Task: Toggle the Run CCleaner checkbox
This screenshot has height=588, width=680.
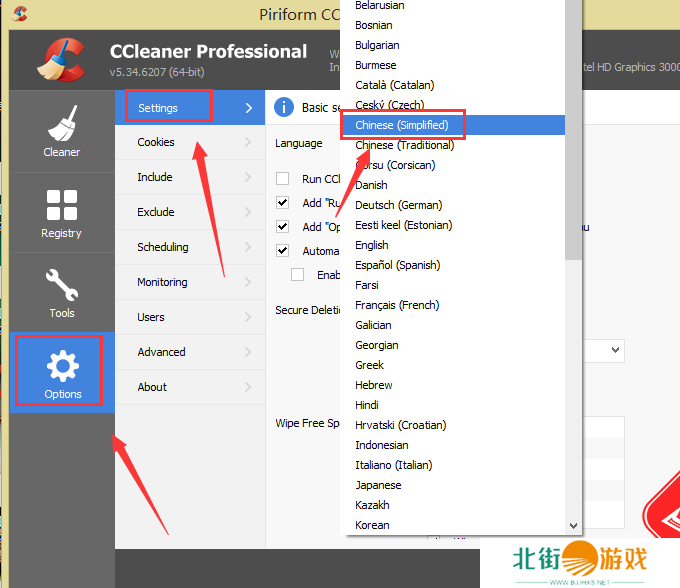Action: coord(283,179)
